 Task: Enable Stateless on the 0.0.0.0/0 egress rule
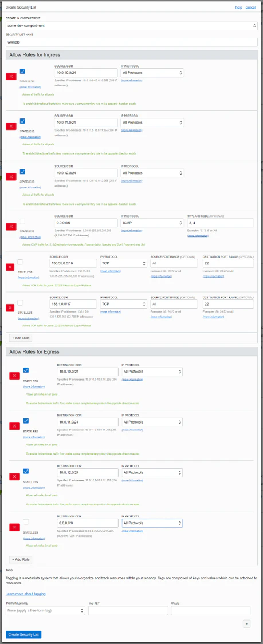[x=26, y=521]
